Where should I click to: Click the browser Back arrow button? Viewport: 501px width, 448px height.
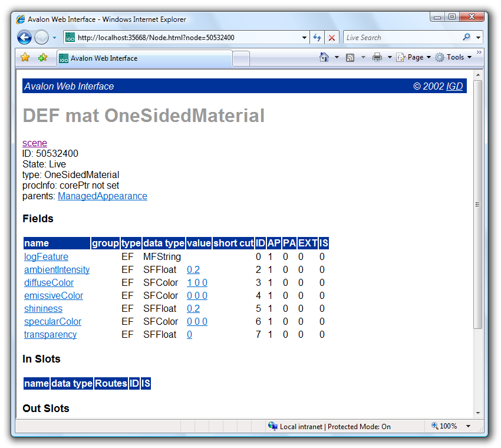(24, 37)
